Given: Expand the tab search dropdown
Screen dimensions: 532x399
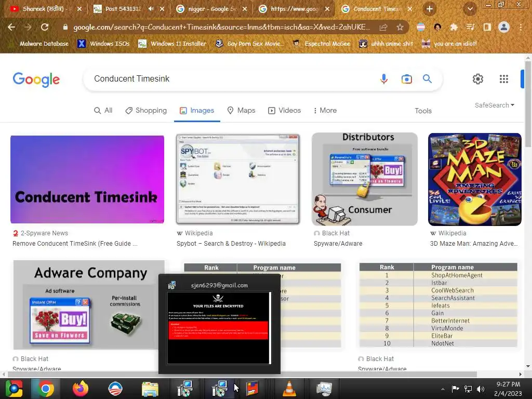Looking at the screenshot, I should [x=470, y=9].
